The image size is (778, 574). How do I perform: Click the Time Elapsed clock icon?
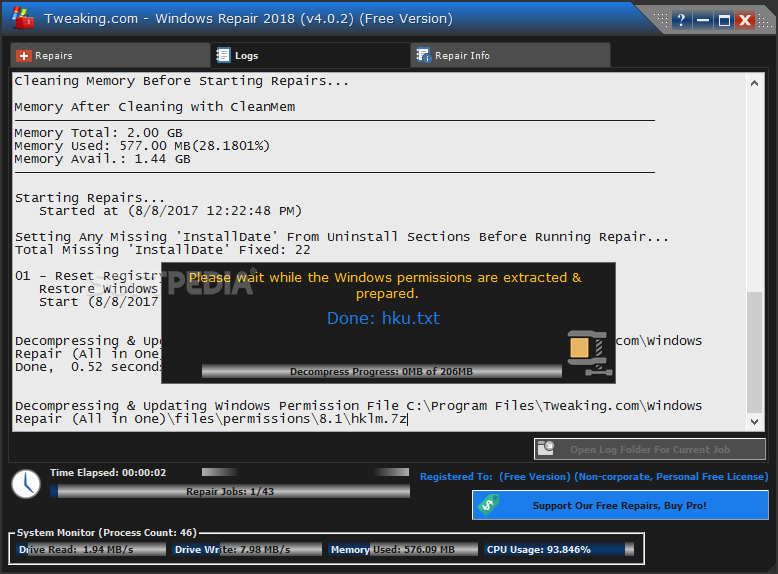tap(26, 484)
